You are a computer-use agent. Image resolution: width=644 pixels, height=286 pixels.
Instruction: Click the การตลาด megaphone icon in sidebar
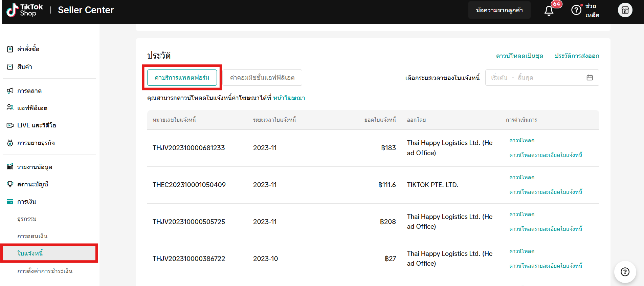point(10,91)
